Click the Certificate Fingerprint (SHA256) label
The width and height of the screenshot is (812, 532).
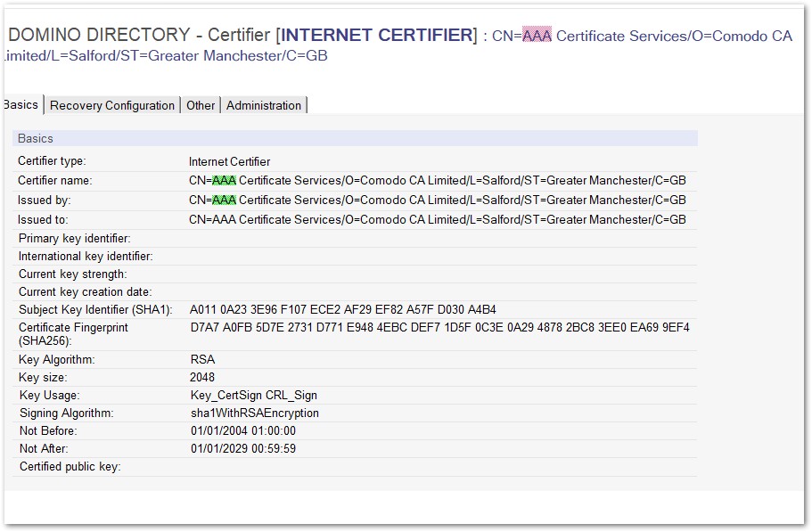(x=73, y=334)
